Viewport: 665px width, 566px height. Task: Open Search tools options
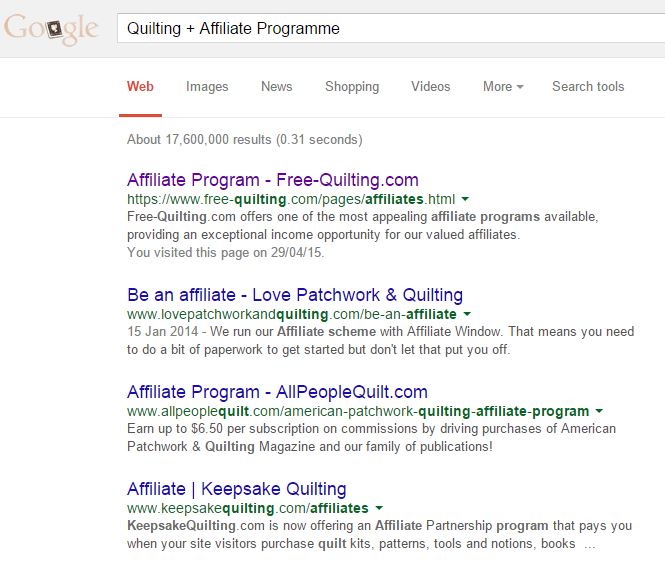588,86
